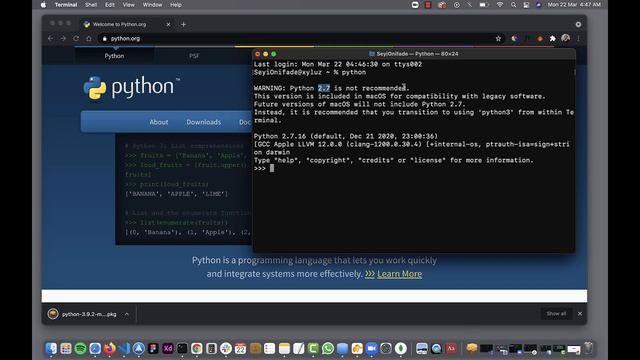Open Figma from the Dock

pos(153,348)
